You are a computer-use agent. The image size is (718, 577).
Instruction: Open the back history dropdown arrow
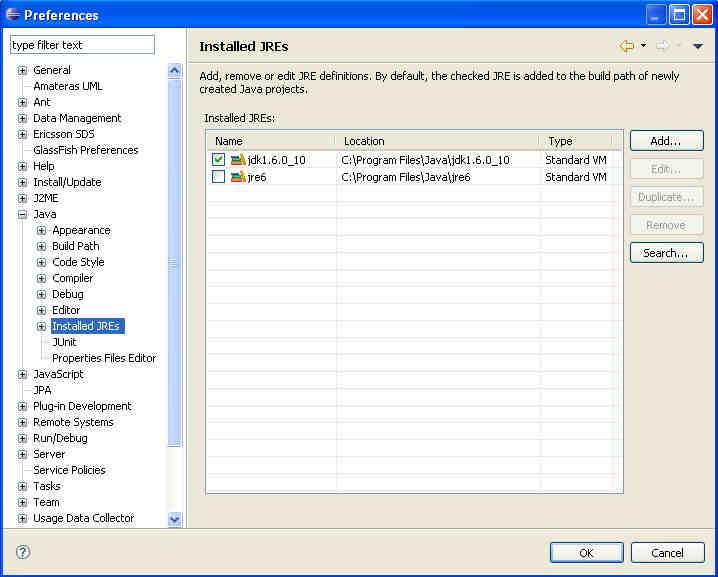pyautogui.click(x=643, y=46)
